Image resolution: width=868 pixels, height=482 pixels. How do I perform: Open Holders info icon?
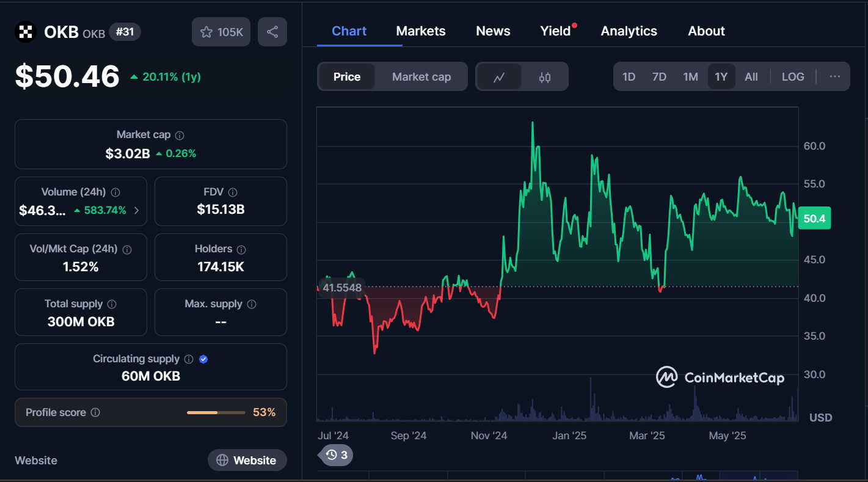coord(241,250)
